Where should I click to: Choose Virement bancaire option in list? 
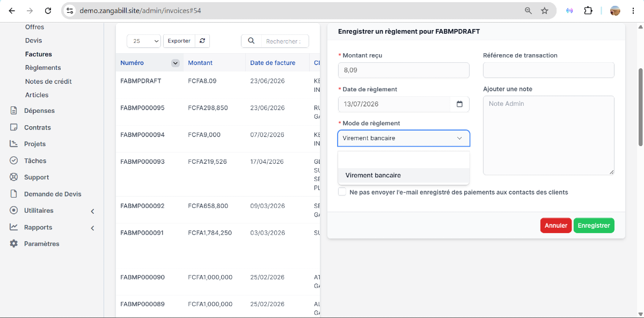pyautogui.click(x=404, y=175)
